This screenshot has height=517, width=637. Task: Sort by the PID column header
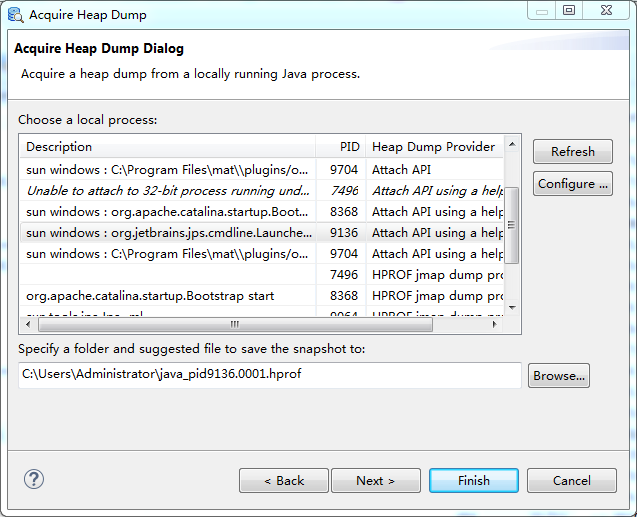click(x=341, y=147)
